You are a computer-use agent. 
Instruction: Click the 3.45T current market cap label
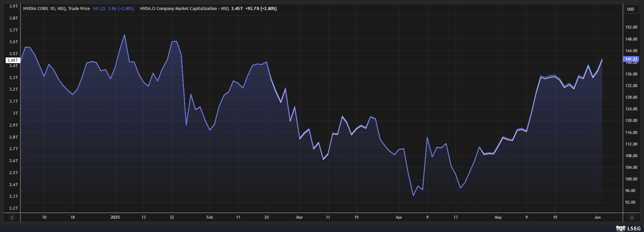point(12,60)
